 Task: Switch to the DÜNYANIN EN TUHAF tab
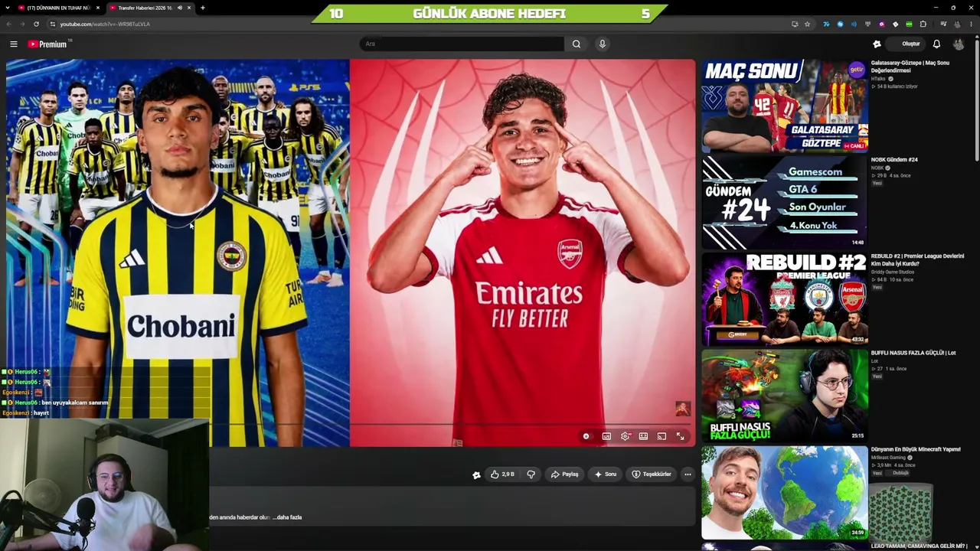(59, 8)
